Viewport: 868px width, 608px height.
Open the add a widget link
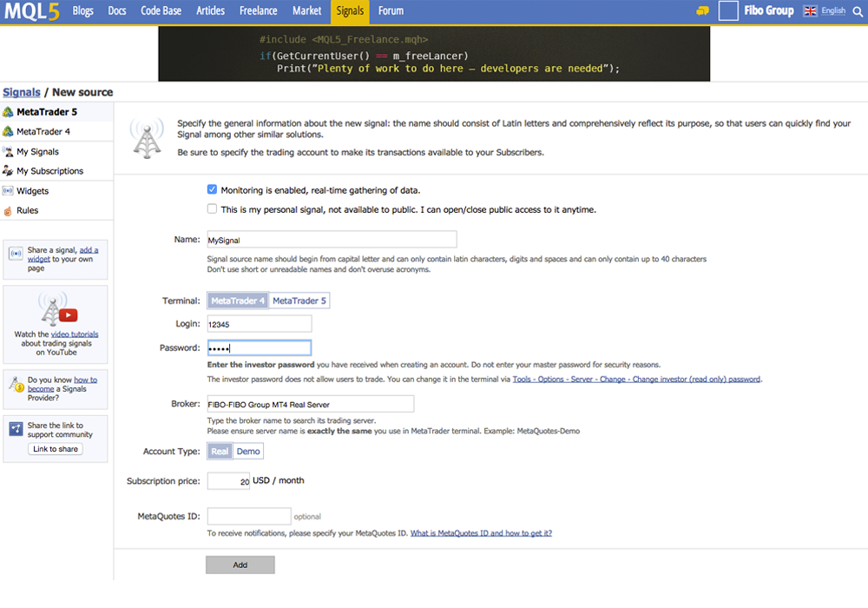pos(63,254)
